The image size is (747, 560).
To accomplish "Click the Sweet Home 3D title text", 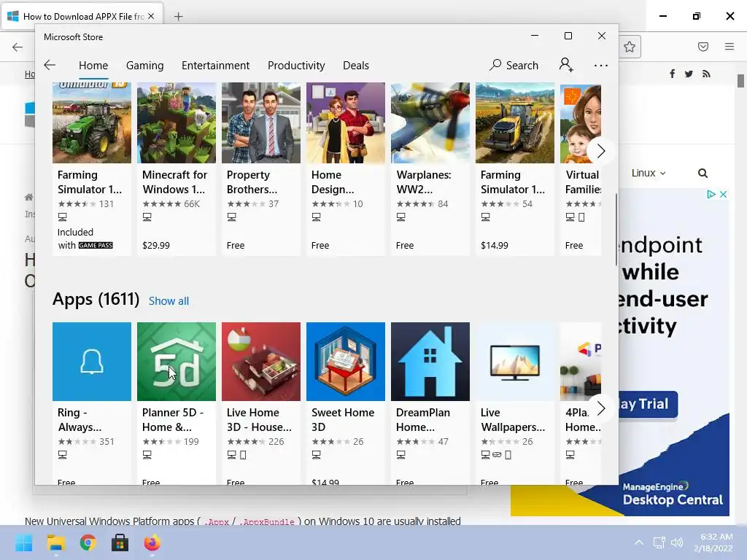I will pos(343,419).
